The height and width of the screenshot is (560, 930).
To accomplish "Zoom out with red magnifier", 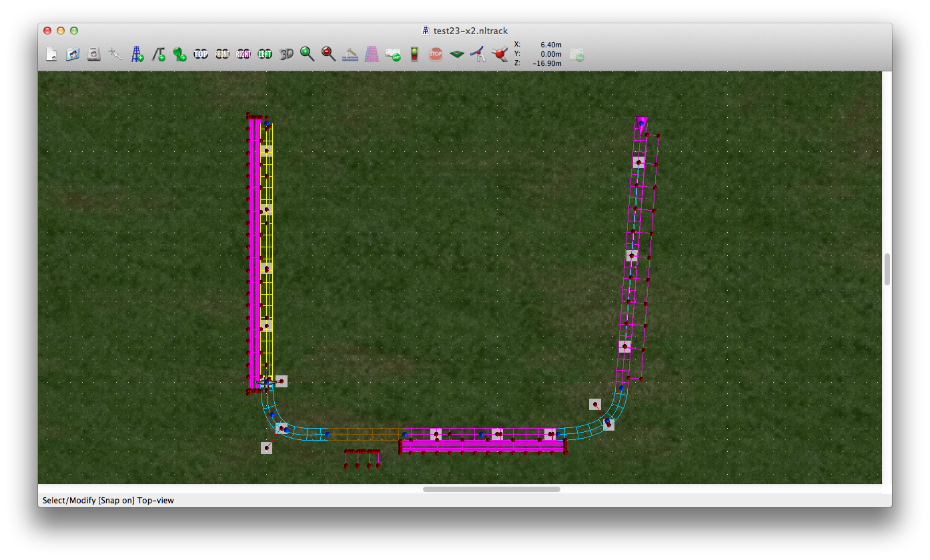I will point(329,55).
